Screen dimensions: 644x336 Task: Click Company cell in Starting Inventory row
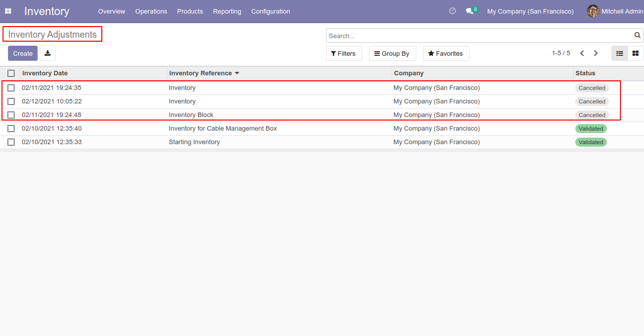pos(436,142)
